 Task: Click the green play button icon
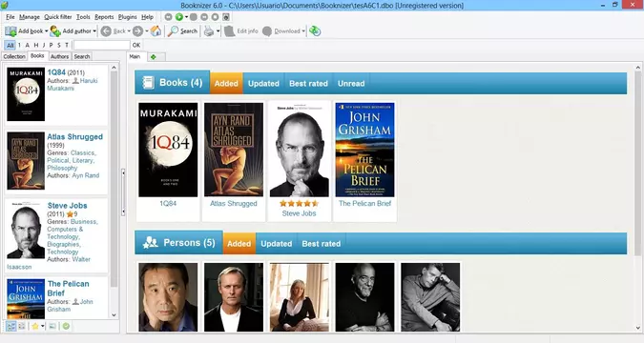click(x=179, y=17)
